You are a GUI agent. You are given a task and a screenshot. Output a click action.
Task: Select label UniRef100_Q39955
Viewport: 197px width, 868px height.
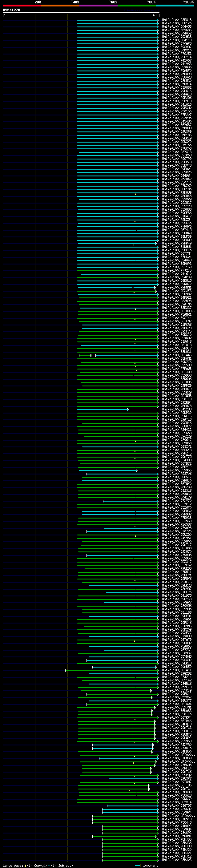(177, 470)
